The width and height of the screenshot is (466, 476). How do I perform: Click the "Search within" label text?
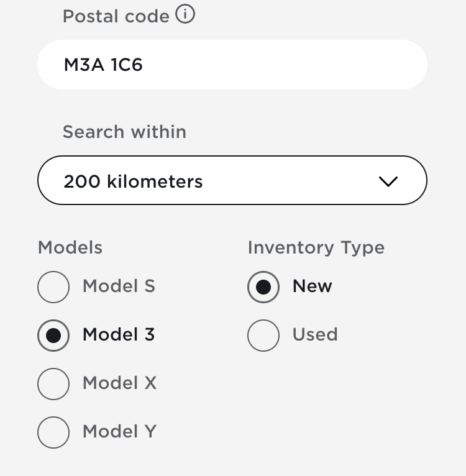124,132
